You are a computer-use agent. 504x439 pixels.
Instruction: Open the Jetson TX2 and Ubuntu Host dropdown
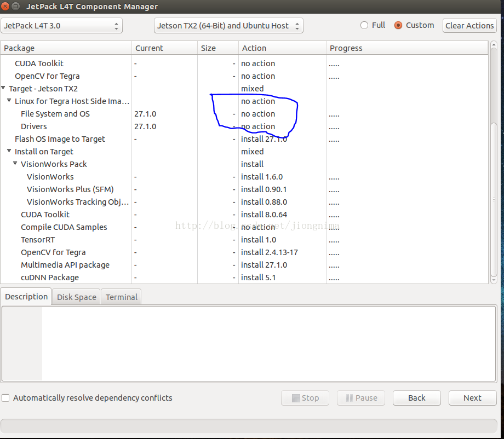tap(228, 26)
